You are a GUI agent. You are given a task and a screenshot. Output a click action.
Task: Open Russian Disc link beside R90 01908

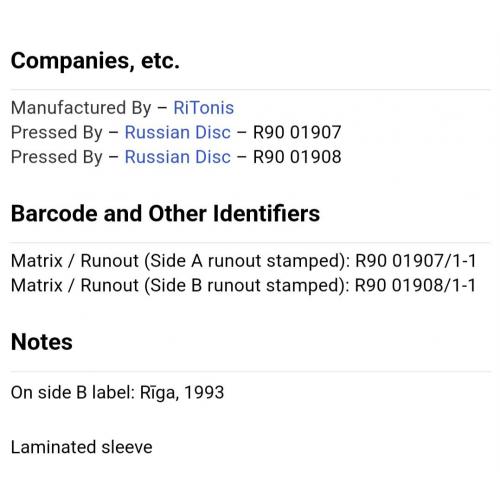pyautogui.click(x=178, y=157)
